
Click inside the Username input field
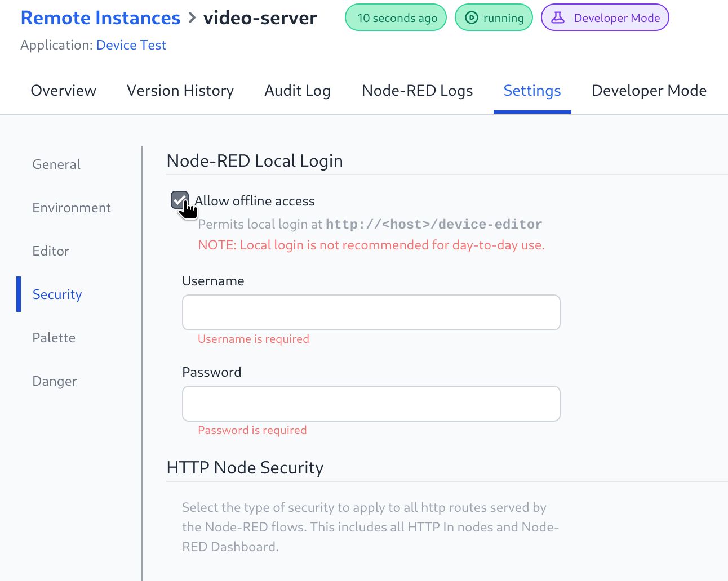coord(371,312)
